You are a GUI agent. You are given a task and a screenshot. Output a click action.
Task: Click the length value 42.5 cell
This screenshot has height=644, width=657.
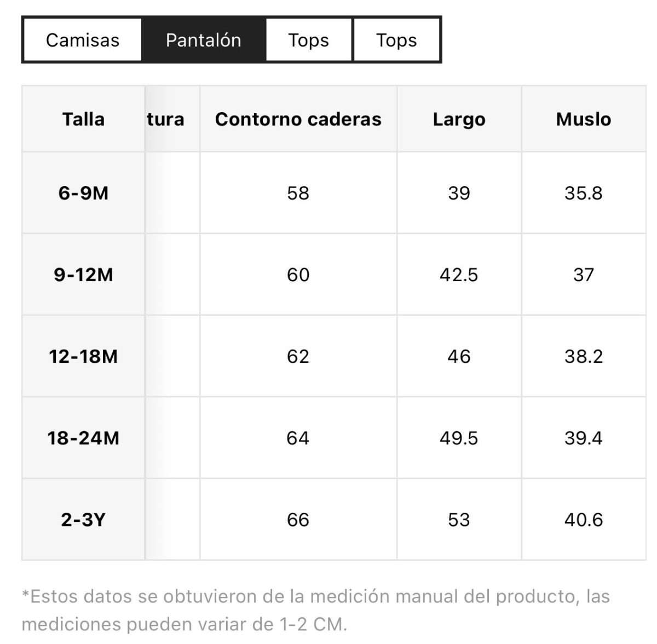(459, 274)
